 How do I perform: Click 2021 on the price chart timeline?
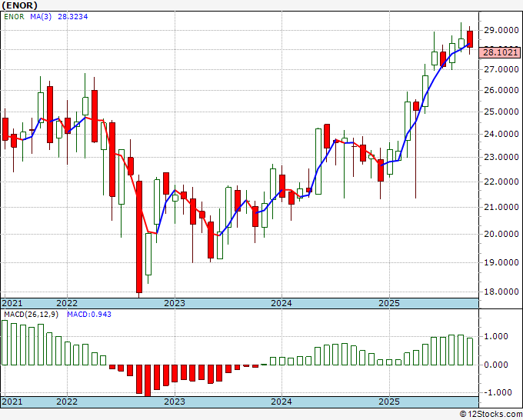pos(12,303)
